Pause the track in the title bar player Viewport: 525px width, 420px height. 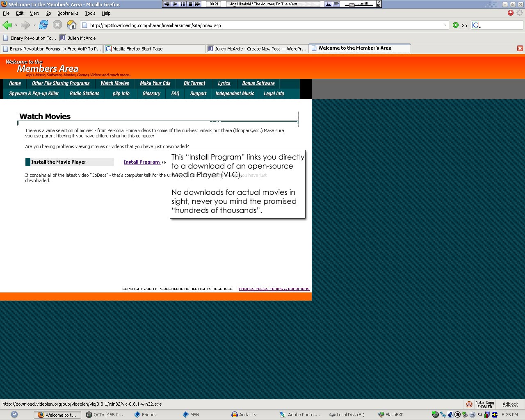[183, 4]
